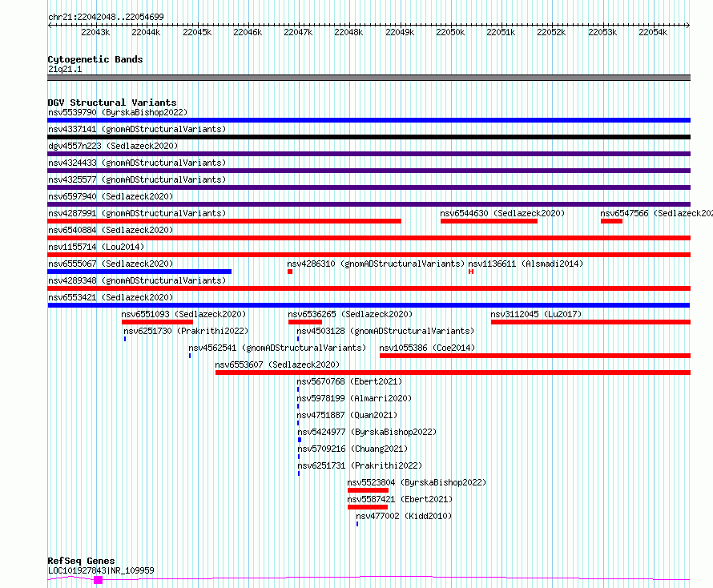
Task: Open nsv6251730 (Prakrithi2022) label
Action: 186,331
